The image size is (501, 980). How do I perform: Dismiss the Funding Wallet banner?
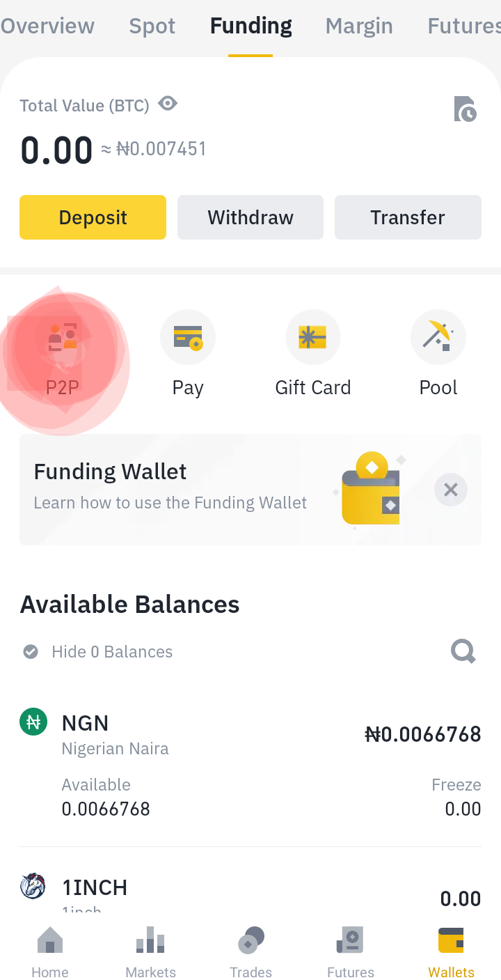(x=450, y=490)
